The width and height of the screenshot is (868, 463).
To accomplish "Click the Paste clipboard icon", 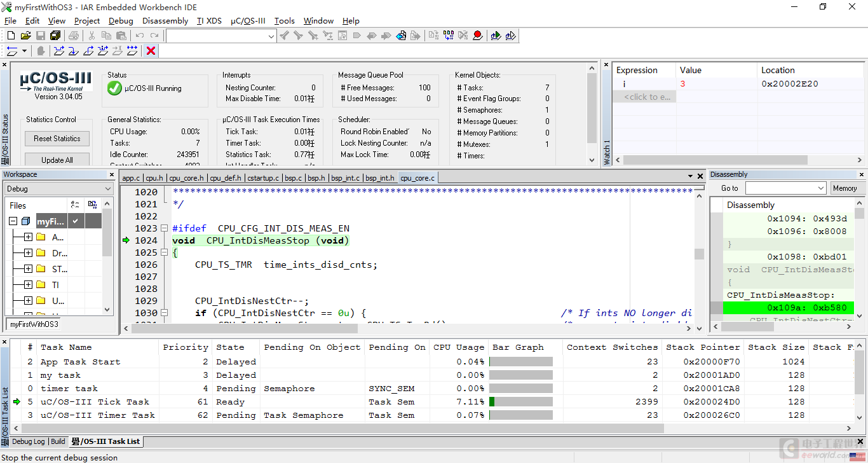I will pyautogui.click(x=121, y=36).
